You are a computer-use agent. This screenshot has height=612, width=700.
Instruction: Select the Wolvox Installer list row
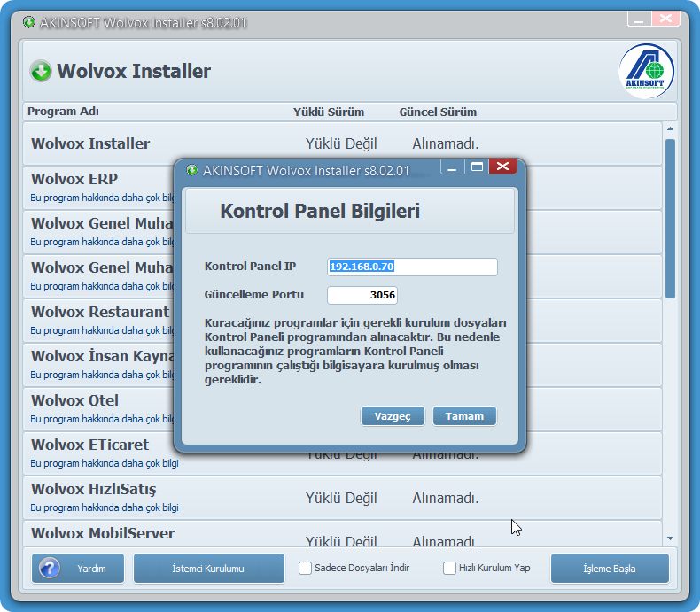pyautogui.click(x=342, y=143)
